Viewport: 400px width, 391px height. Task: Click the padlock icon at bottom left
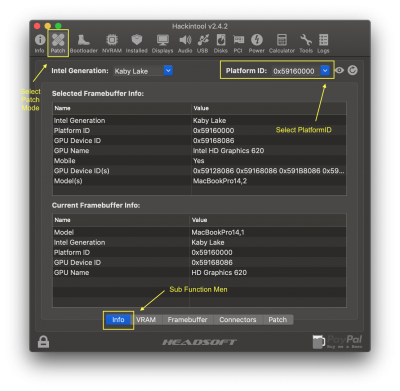(43, 342)
